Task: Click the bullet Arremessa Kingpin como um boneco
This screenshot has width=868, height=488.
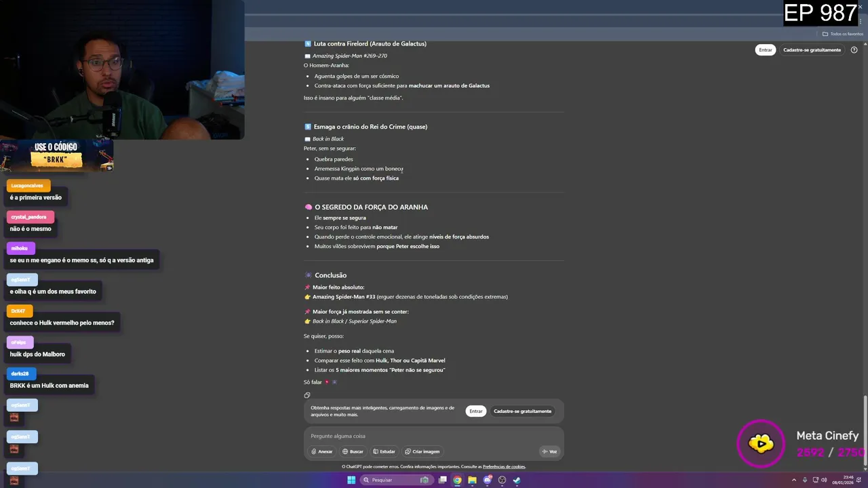Action: click(x=359, y=169)
